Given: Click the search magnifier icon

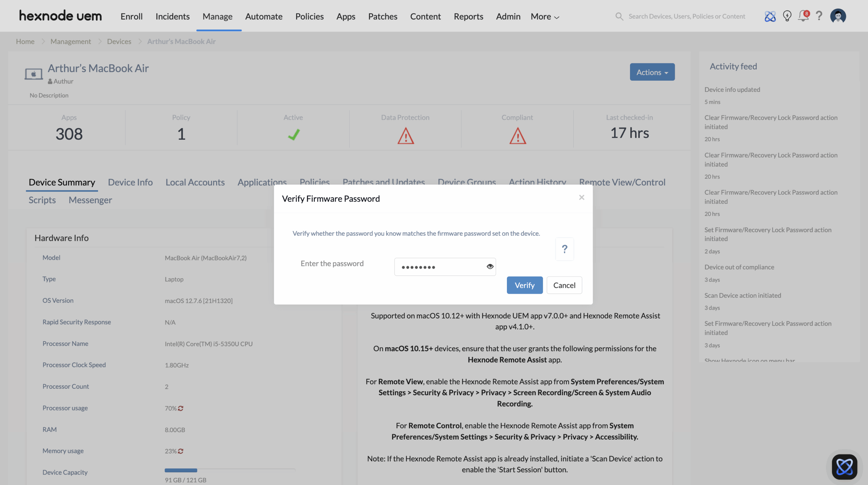Looking at the screenshot, I should click(x=619, y=16).
